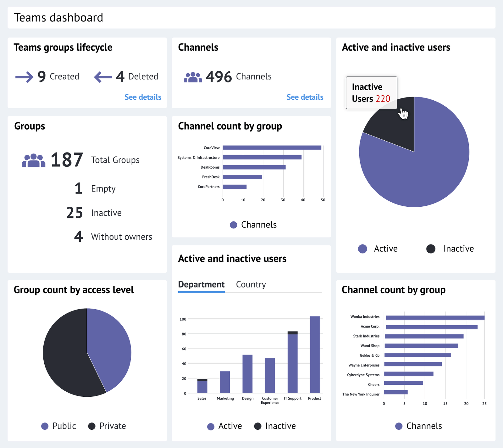Click the Channels legend dot under channel chart
Image resolution: width=503 pixels, height=448 pixels.
tap(234, 224)
